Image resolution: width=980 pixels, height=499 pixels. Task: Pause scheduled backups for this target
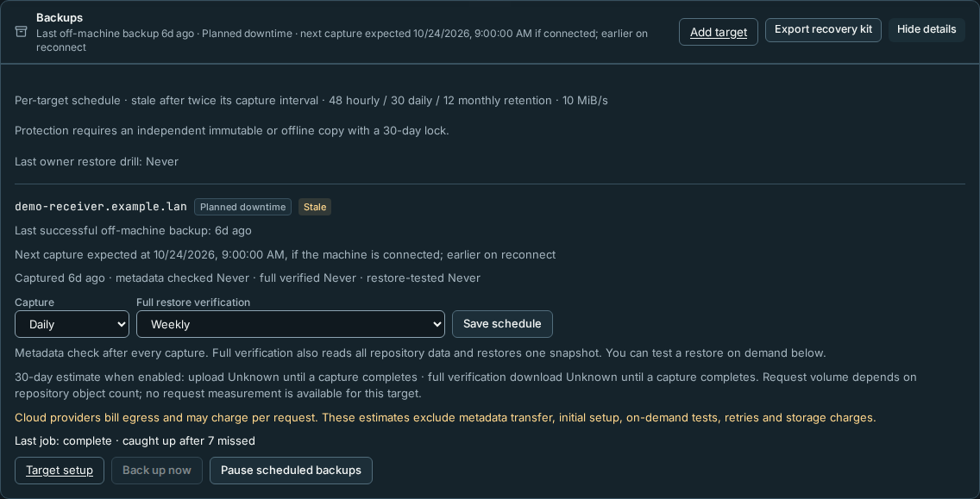(291, 471)
